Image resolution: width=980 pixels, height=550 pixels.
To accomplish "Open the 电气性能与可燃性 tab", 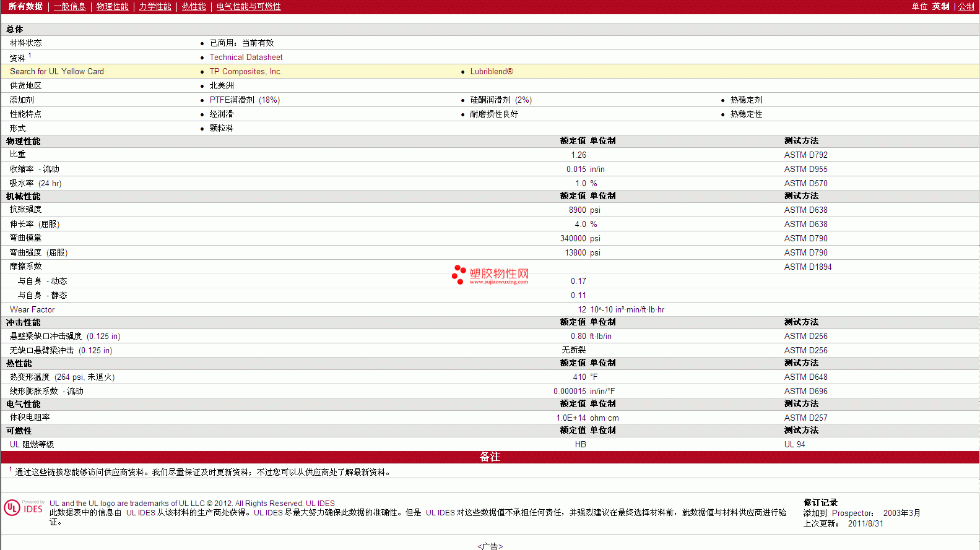I will click(x=248, y=7).
